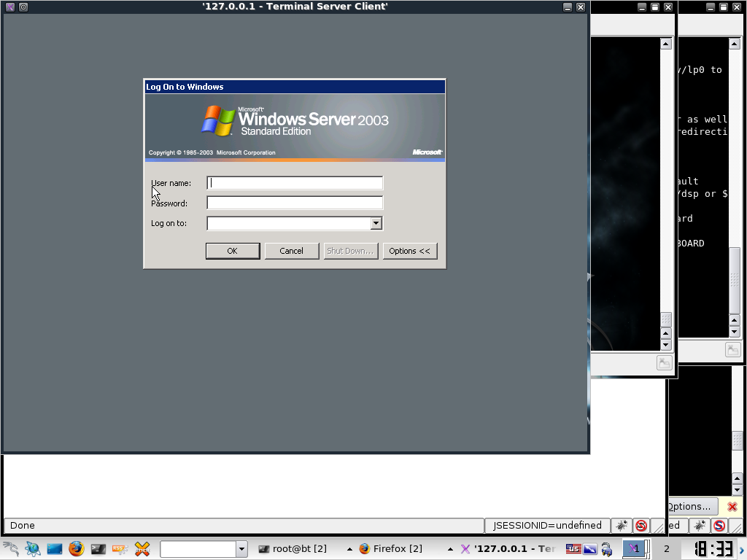747x560 pixels.
Task: Click OK to log on
Action: [233, 251]
